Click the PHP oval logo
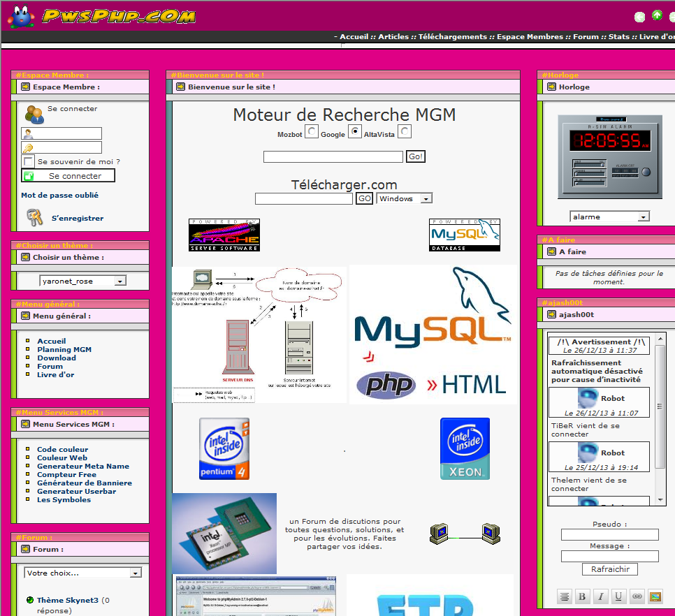675x616 pixels. point(386,385)
